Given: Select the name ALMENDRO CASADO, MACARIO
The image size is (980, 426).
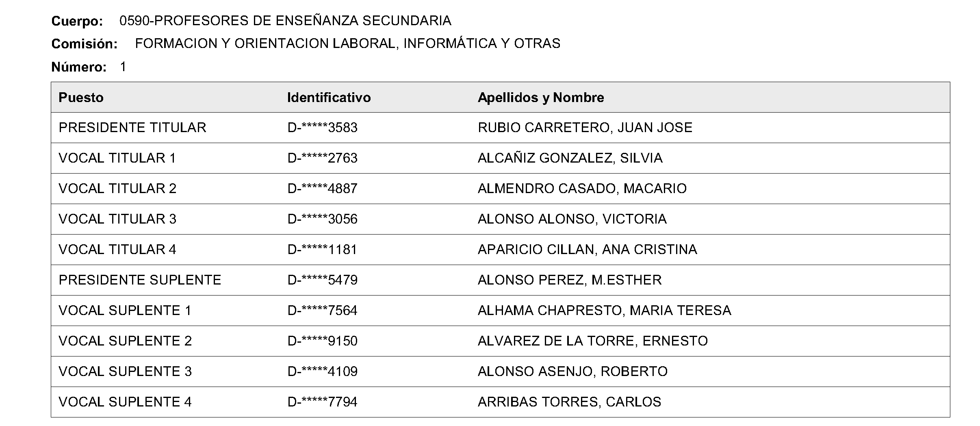Looking at the screenshot, I should click(x=582, y=189).
